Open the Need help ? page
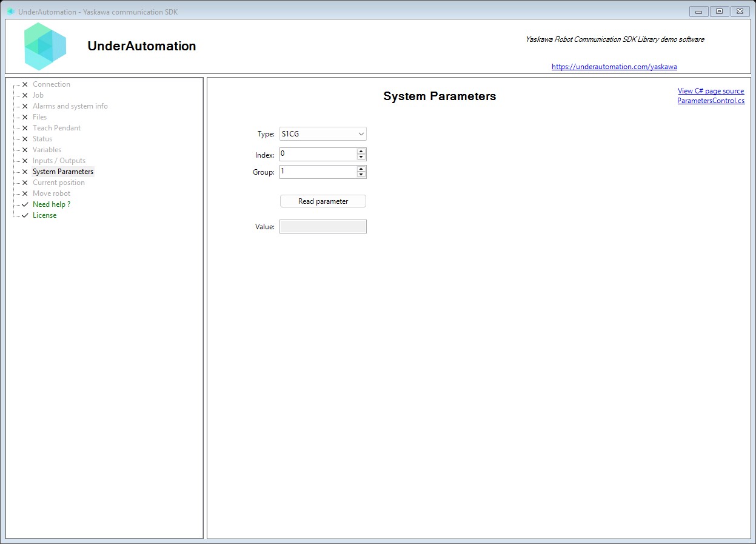756x544 pixels. [x=52, y=204]
